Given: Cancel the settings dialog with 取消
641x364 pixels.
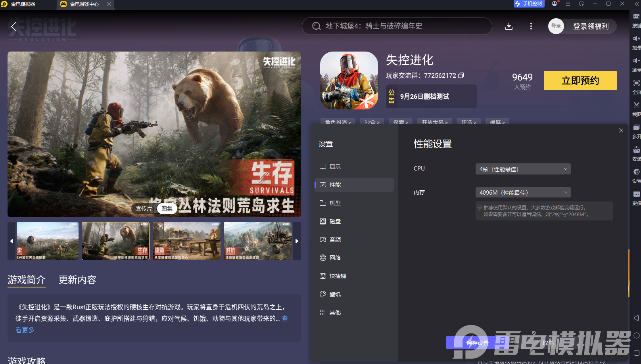Looking at the screenshot, I should [x=548, y=343].
